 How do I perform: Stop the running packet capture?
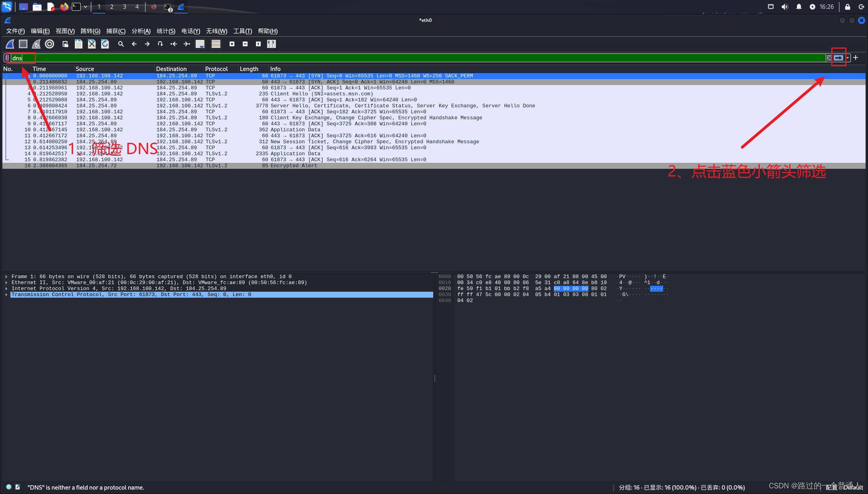click(x=23, y=44)
